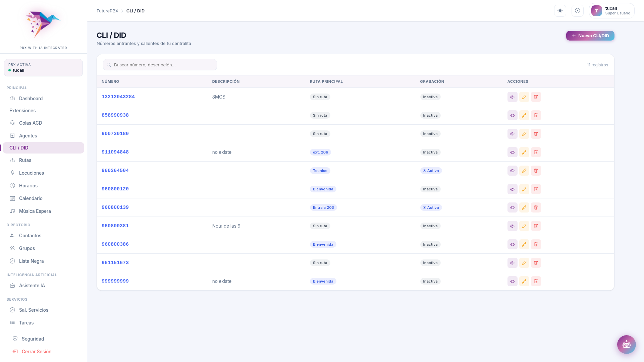
Task: View details of 858990938 via eye icon
Action: [x=512, y=115]
